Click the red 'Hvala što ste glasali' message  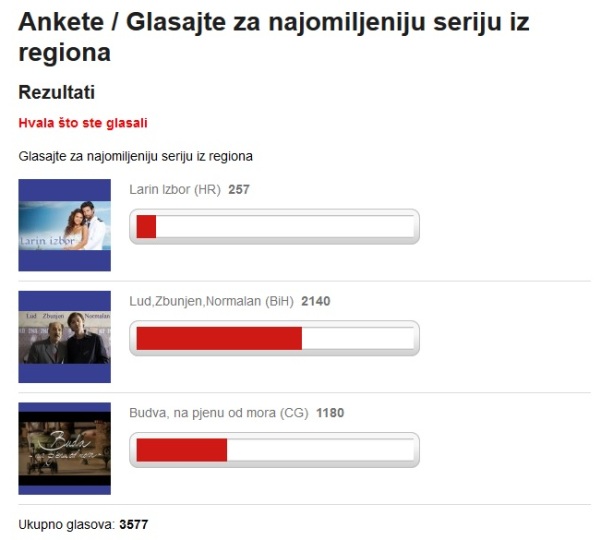[83, 123]
